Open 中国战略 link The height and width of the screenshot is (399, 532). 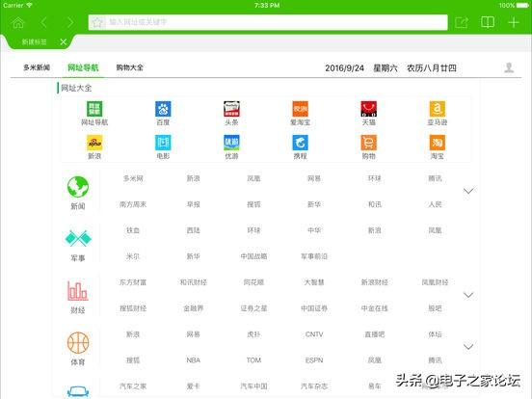coord(253,256)
